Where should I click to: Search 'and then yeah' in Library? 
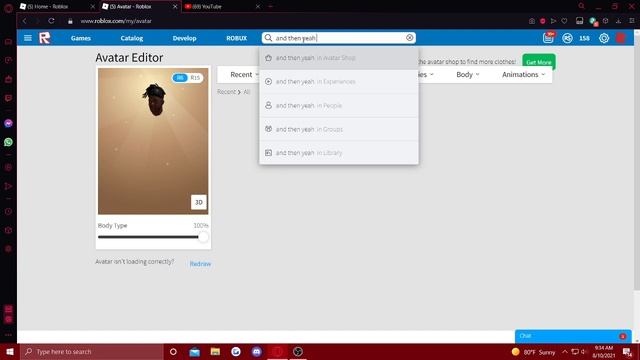[339, 153]
